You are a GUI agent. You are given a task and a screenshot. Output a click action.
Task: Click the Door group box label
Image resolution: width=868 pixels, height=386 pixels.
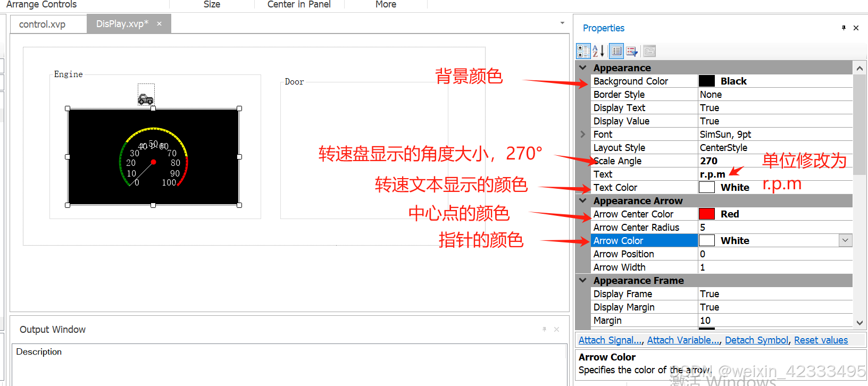294,82
